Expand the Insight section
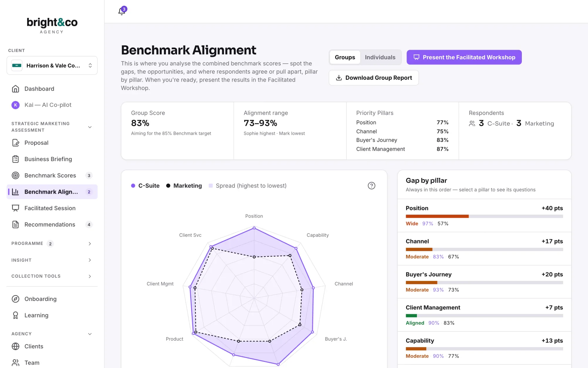Screen dimensions: 588x368 [x=90, y=260]
